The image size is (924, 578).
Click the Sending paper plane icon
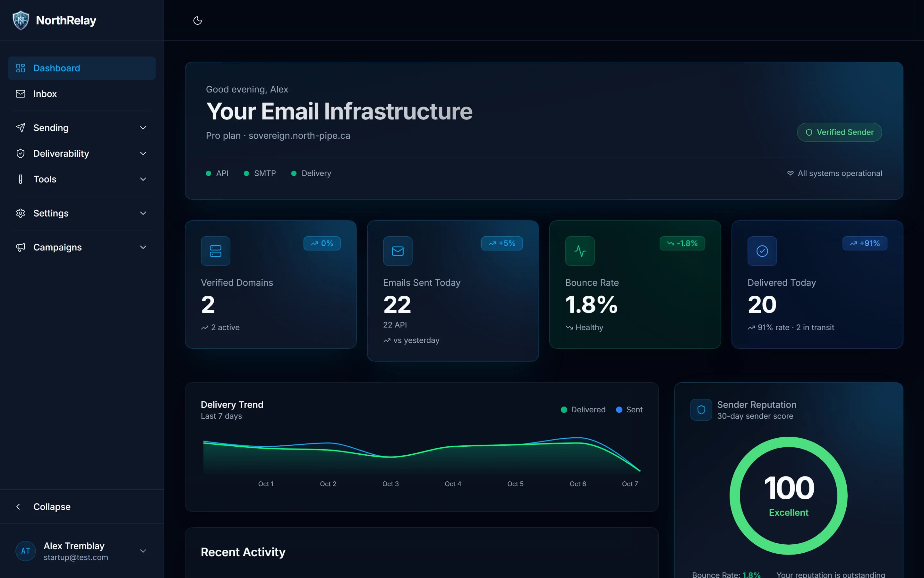coord(21,128)
